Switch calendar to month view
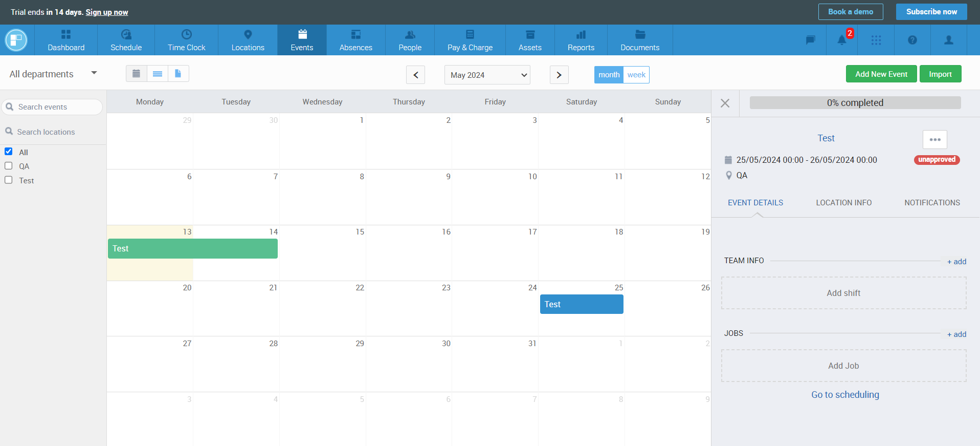Viewport: 980px width, 446px height. (x=609, y=75)
